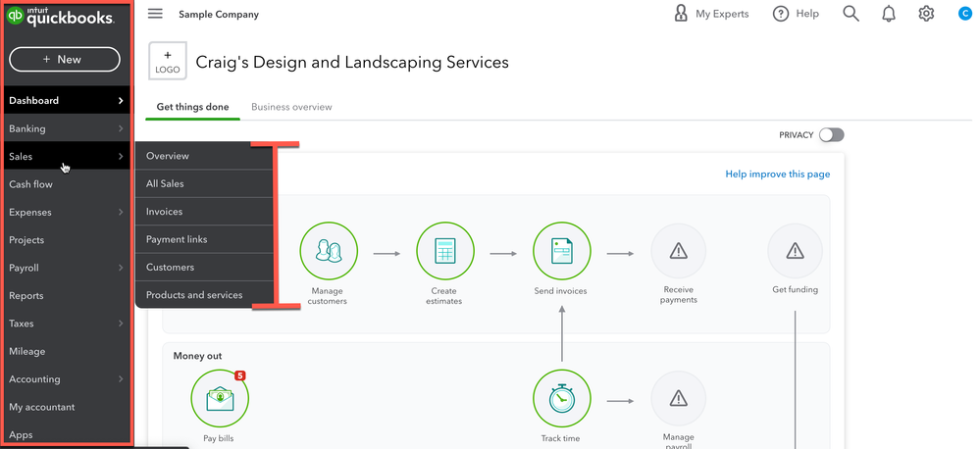This screenshot has width=980, height=449.
Task: Click the Send invoices icon
Action: 561,251
